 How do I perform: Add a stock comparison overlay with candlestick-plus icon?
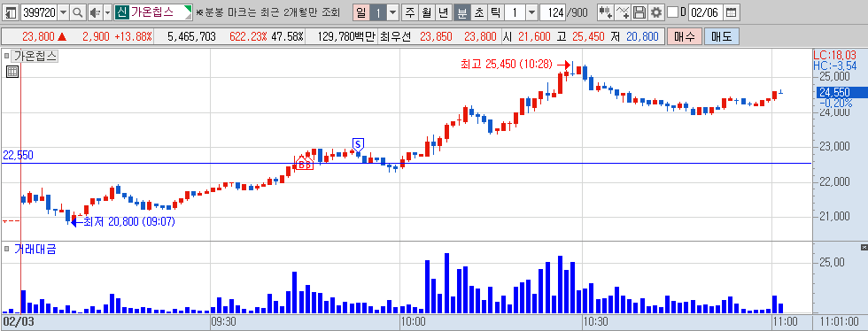[606, 12]
